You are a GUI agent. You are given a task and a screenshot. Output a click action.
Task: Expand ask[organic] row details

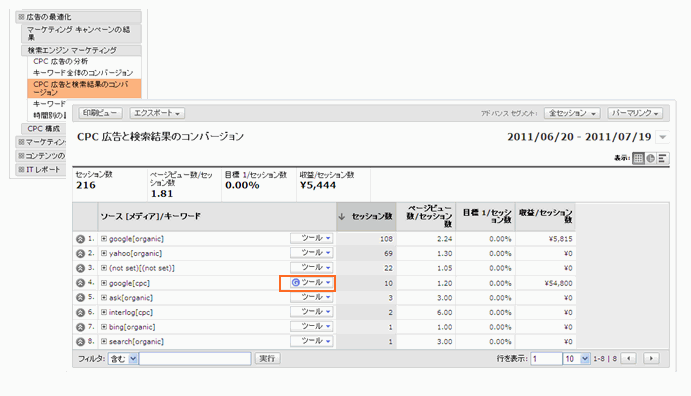point(104,298)
